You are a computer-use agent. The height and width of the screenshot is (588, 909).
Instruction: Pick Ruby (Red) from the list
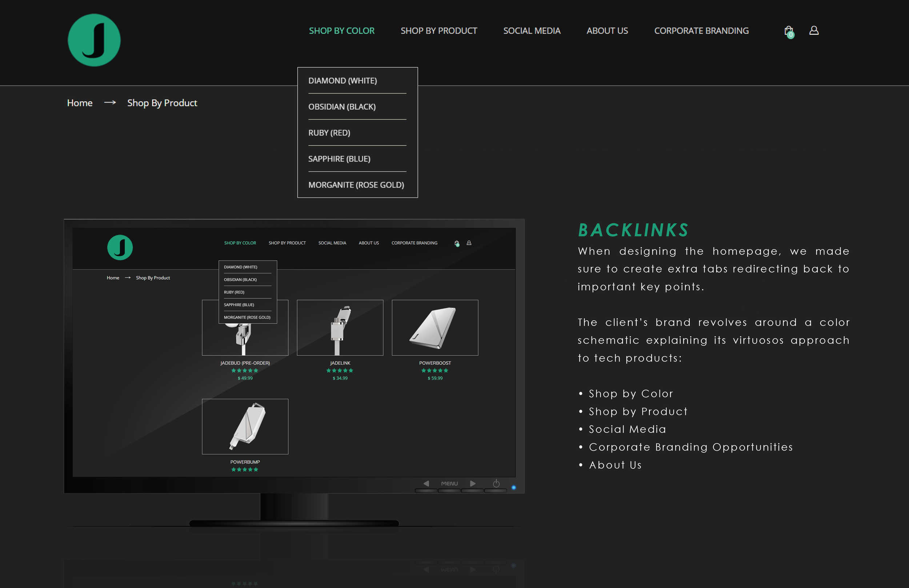pos(329,133)
